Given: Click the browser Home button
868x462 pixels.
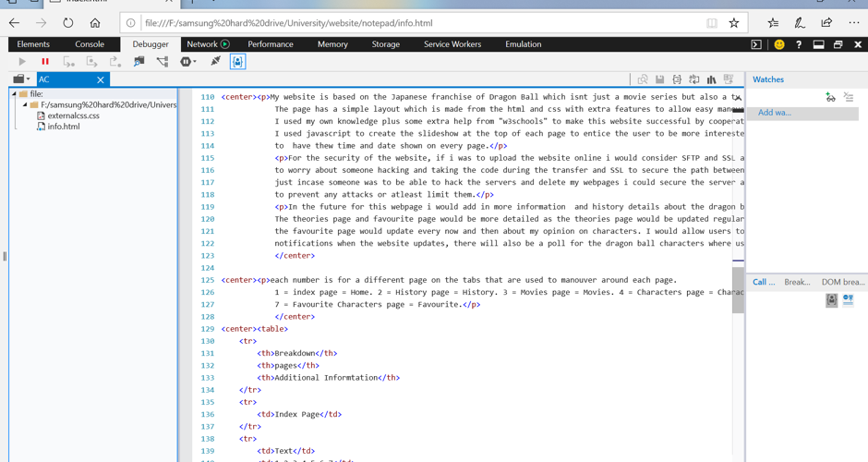Looking at the screenshot, I should pos(95,23).
